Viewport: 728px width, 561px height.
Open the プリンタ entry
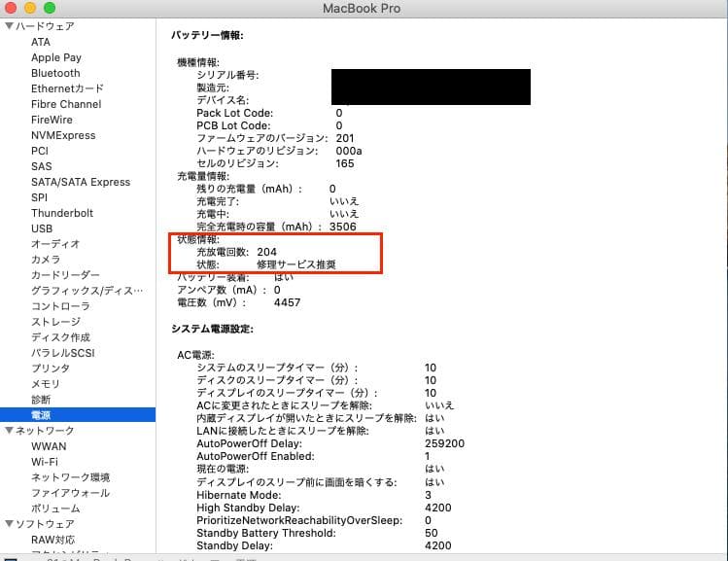click(x=51, y=368)
